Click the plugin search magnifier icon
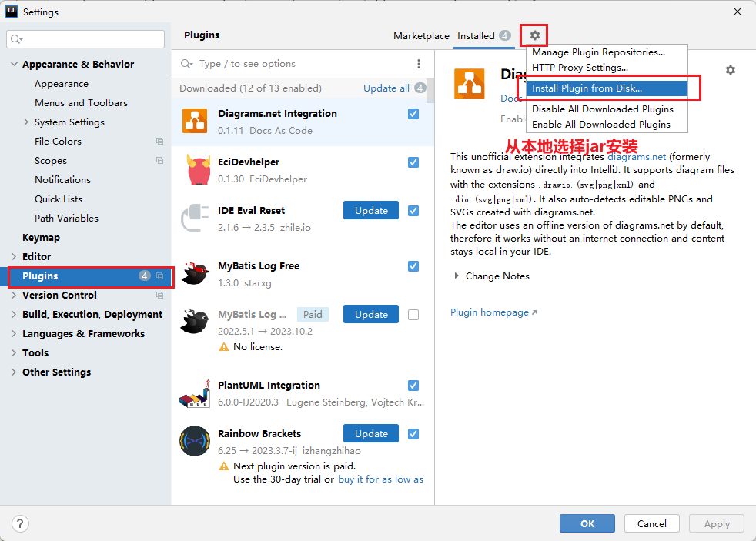Viewport: 756px width, 541px height. click(x=186, y=64)
